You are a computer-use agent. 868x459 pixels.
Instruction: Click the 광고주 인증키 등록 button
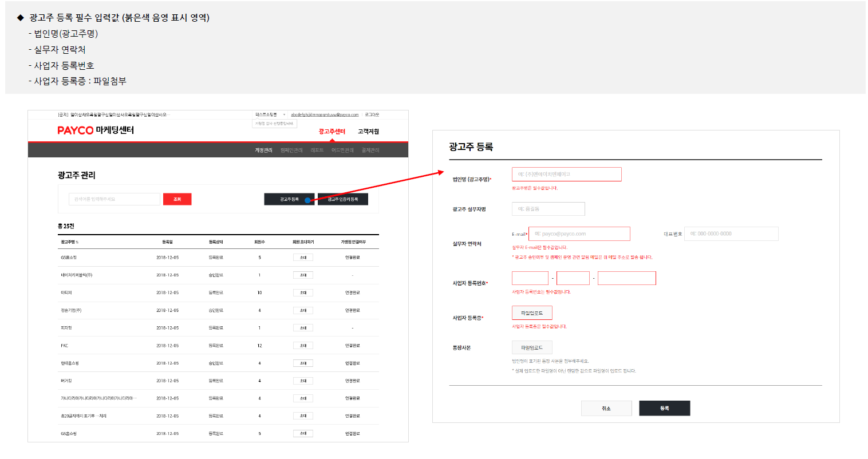click(x=343, y=199)
